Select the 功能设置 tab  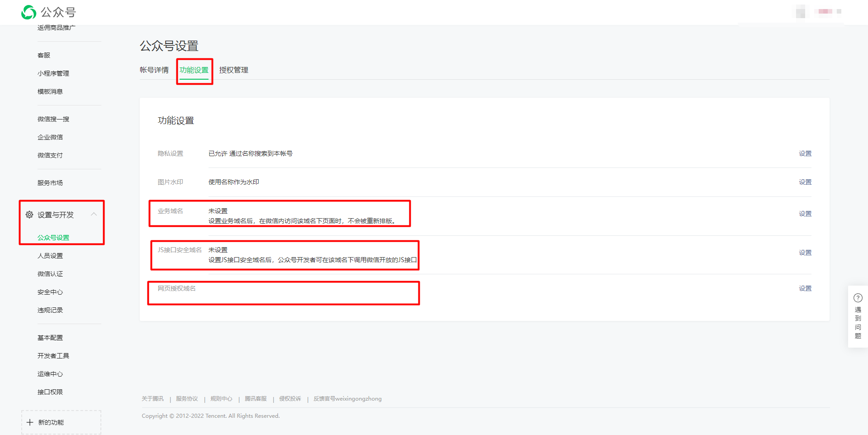pyautogui.click(x=194, y=70)
